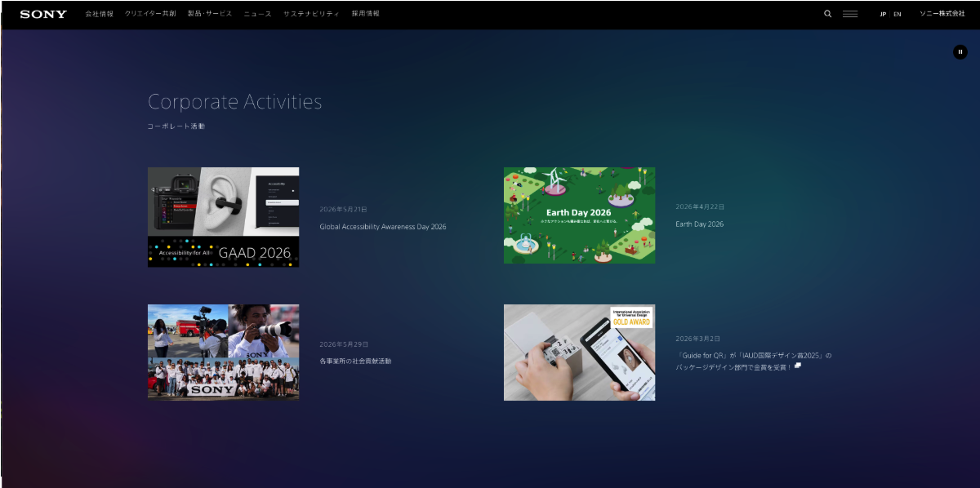The height and width of the screenshot is (488, 980).
Task: Open 各事業所の社会貢献活動 link
Action: pyautogui.click(x=355, y=361)
